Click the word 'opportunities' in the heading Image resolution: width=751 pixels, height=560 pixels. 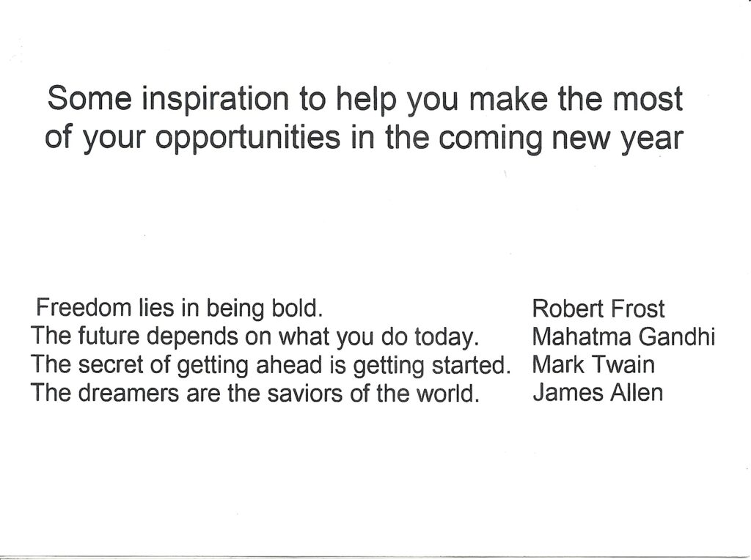[x=248, y=139]
